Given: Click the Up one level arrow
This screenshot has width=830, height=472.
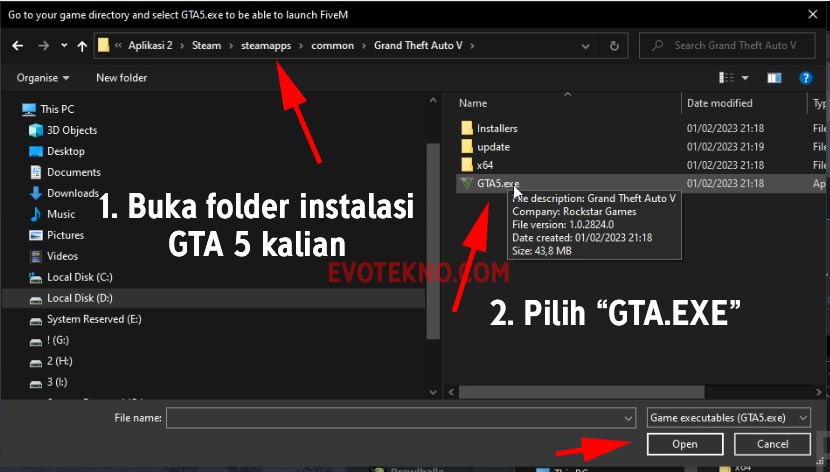Looking at the screenshot, I should click(x=82, y=46).
